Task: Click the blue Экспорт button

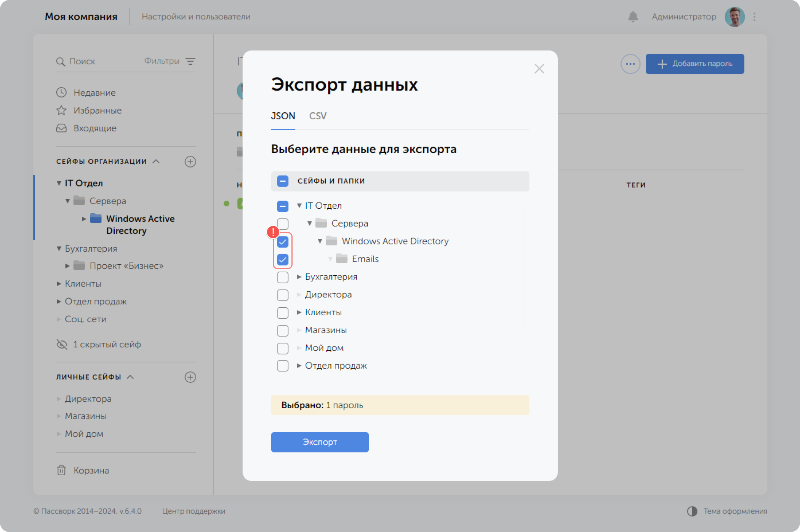Action: click(x=320, y=442)
